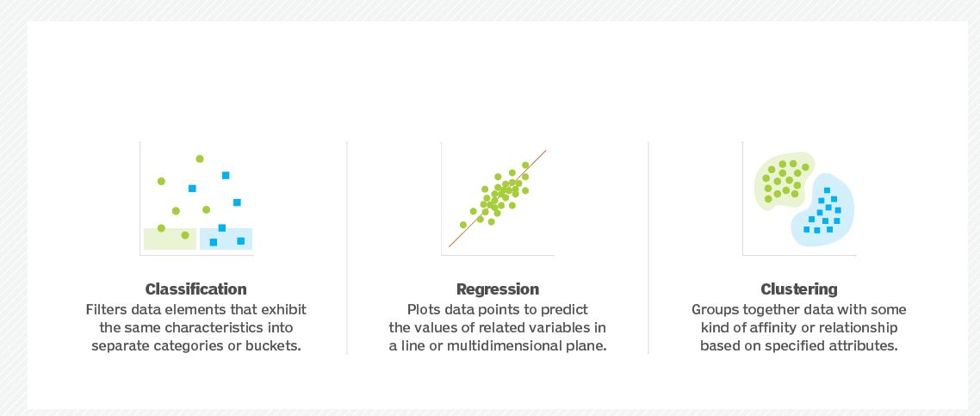Click the "Regression" heading
Image resolution: width=980 pixels, height=416 pixels.
pos(498,289)
